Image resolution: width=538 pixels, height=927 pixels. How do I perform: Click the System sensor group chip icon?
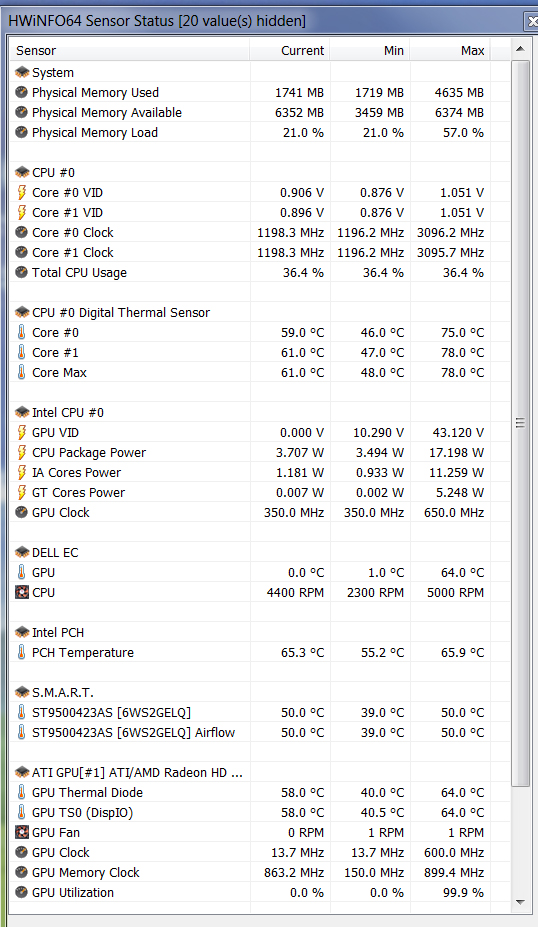tap(22, 72)
